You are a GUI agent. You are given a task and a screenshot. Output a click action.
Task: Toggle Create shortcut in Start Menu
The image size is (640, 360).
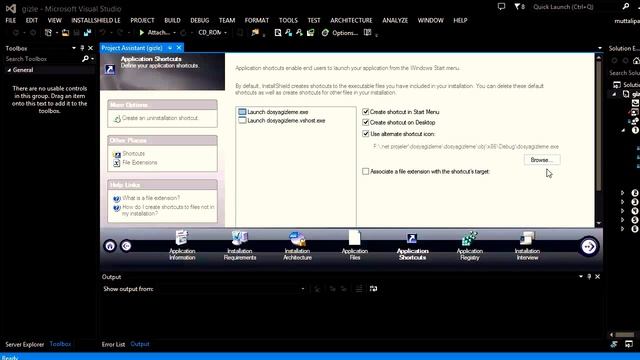point(366,111)
